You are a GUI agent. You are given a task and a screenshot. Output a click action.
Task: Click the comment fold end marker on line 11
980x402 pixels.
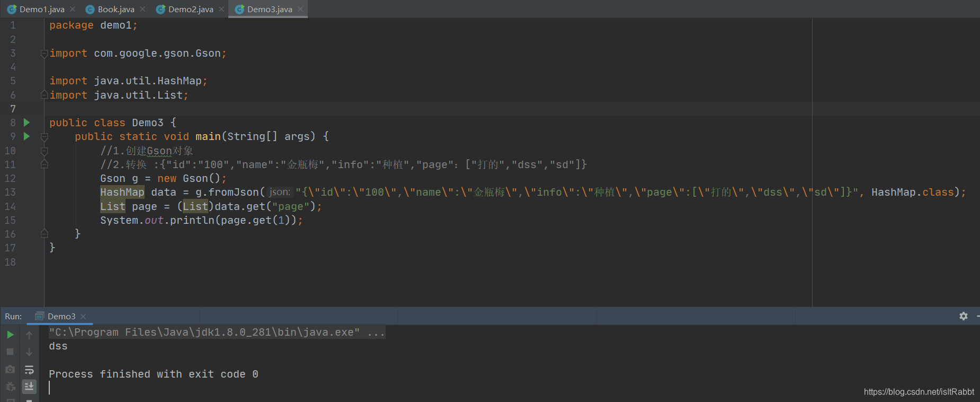point(44,164)
